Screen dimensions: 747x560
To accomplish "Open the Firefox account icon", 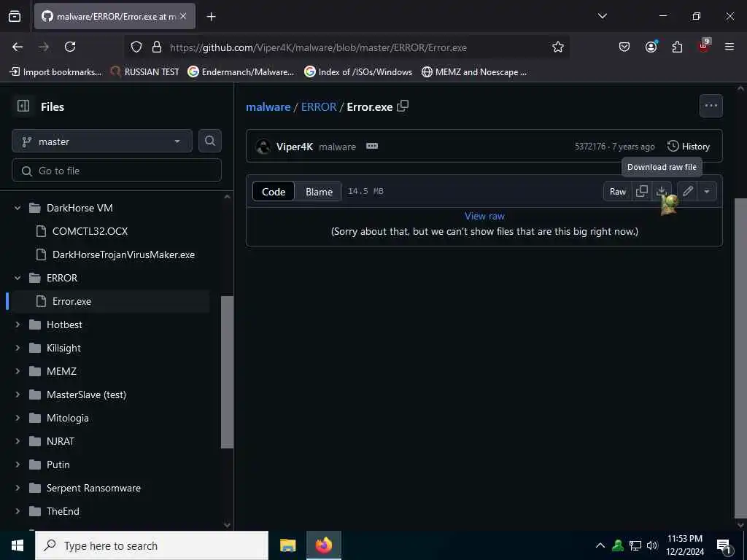I will pyautogui.click(x=651, y=47).
